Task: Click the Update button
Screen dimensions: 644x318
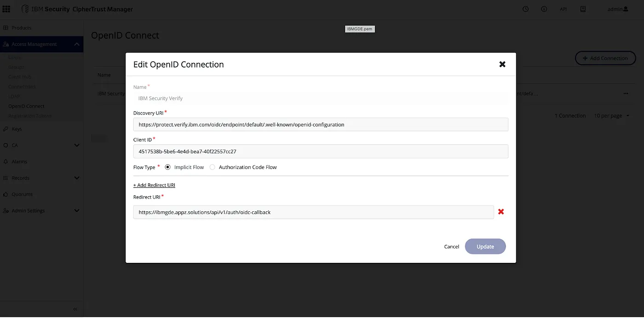Action: coord(485,246)
